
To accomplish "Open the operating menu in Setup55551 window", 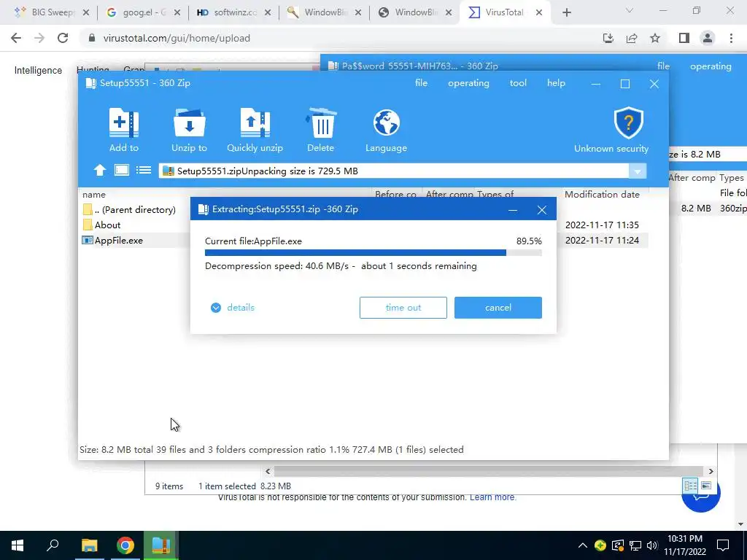I will pyautogui.click(x=468, y=83).
